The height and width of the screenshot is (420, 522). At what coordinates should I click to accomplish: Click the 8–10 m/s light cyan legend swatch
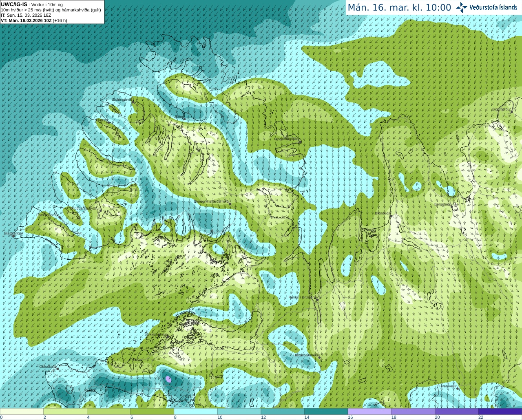[196, 411]
